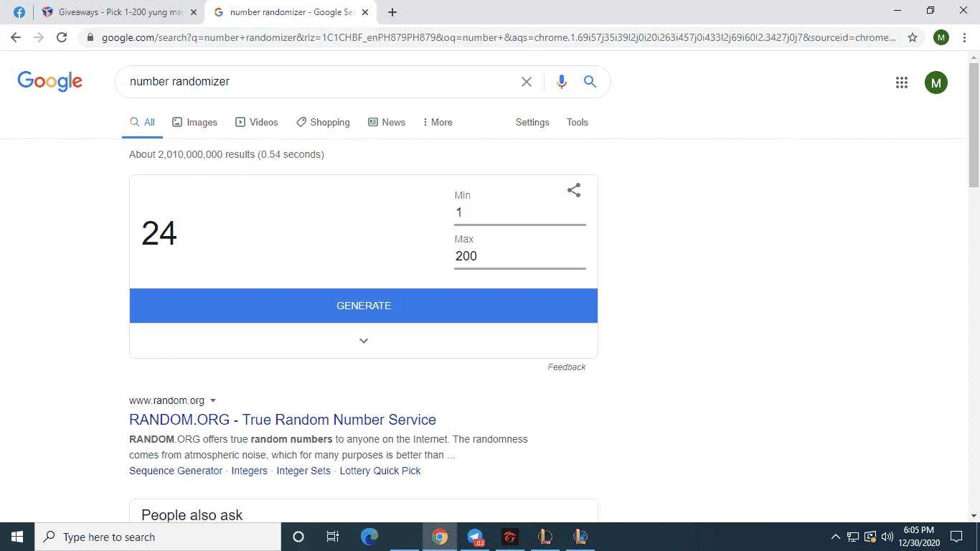Image resolution: width=980 pixels, height=551 pixels.
Task: Bookmark this page with star icon
Action: click(913, 37)
